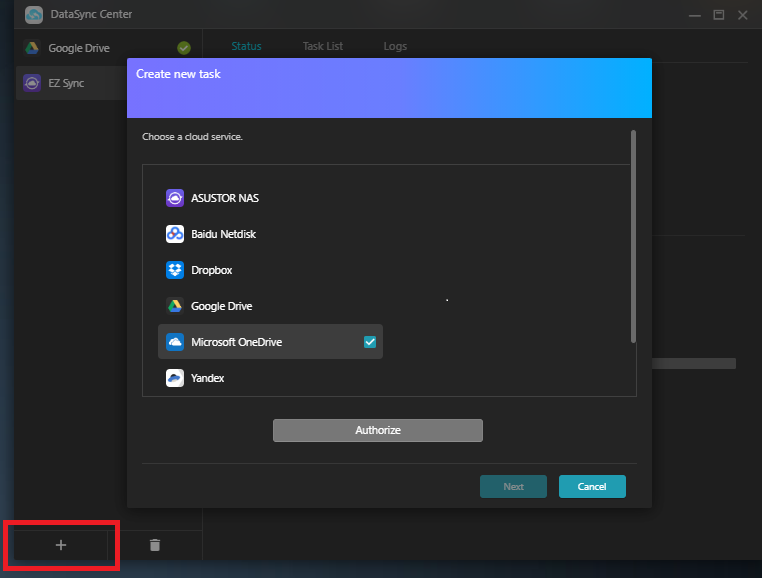Choose Google Drive in service list
The width and height of the screenshot is (762, 578).
(x=270, y=306)
